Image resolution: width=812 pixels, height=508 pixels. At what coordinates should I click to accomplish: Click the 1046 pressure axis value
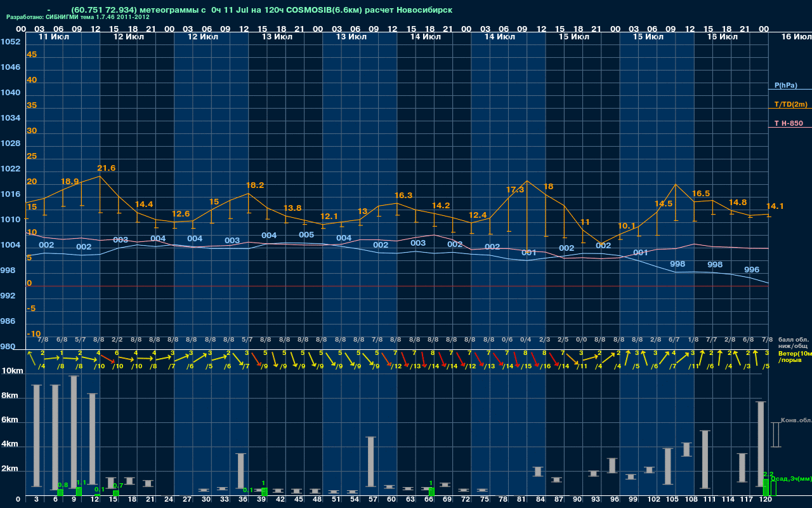(x=10, y=67)
